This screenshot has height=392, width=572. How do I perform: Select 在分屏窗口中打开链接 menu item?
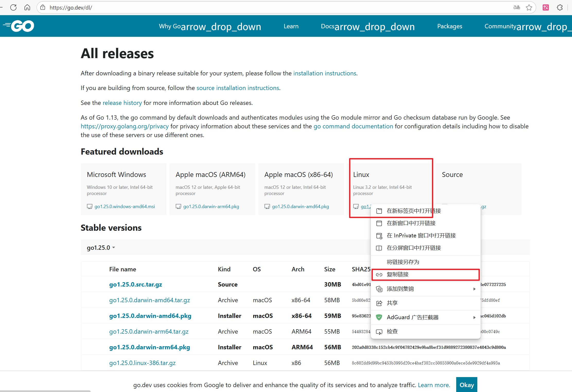click(x=426, y=248)
